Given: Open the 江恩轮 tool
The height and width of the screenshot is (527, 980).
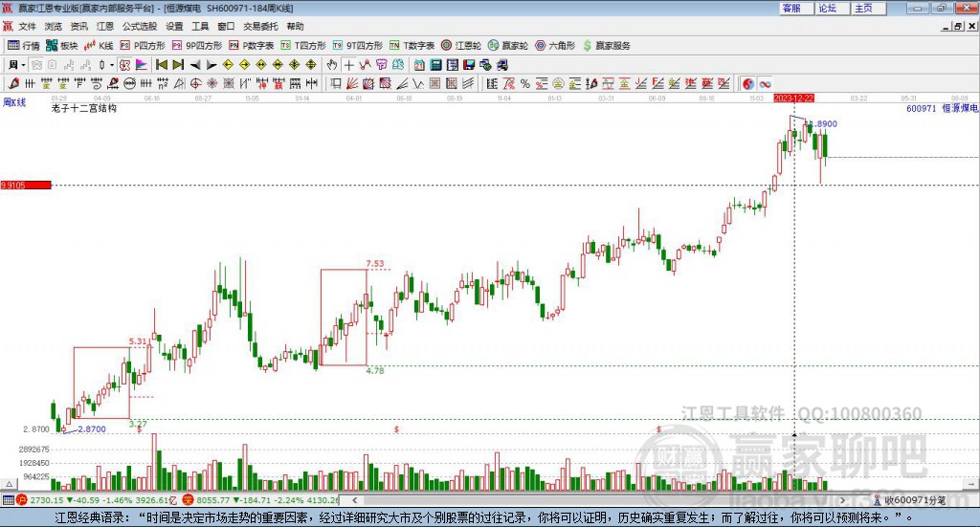Looking at the screenshot, I should click(x=461, y=46).
